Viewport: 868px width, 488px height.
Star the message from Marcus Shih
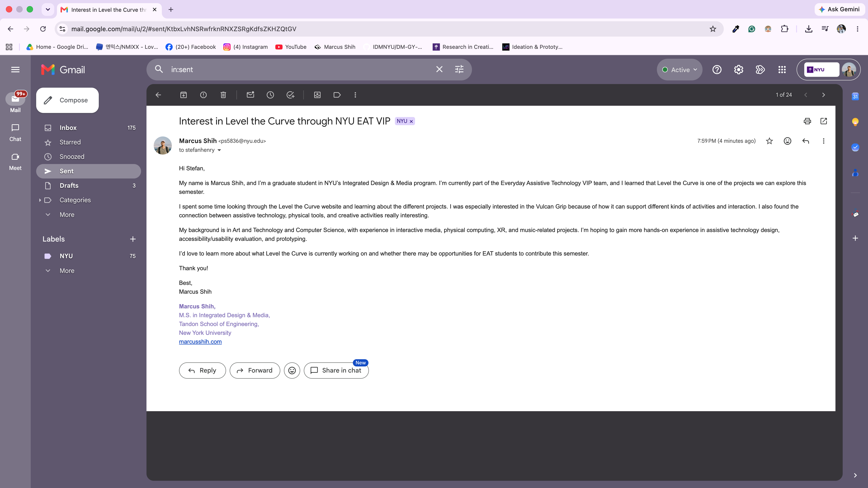pyautogui.click(x=769, y=141)
